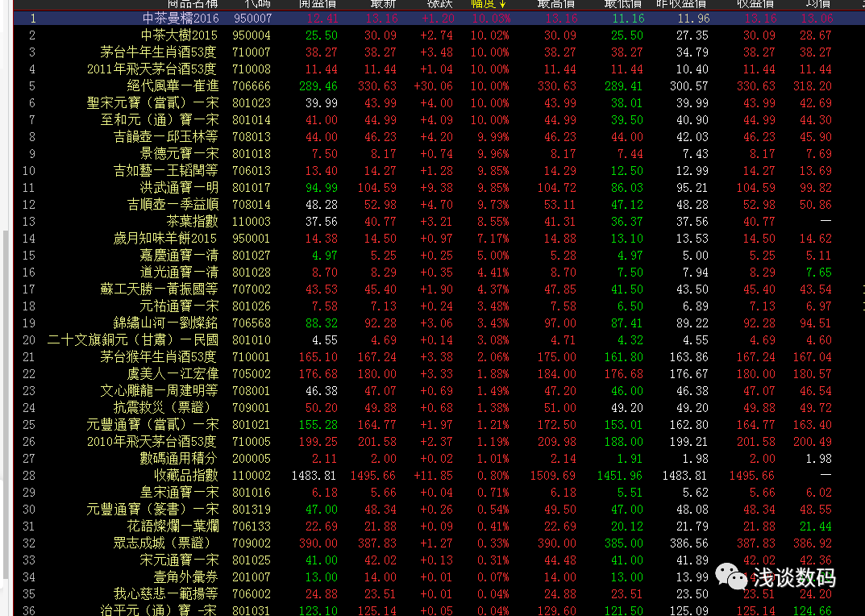Click change value +11.85
Image resolution: width=865 pixels, height=616 pixels.
(433, 476)
